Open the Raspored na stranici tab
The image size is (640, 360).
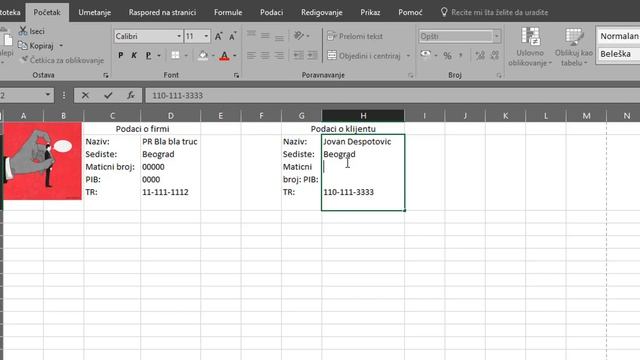pos(162,12)
